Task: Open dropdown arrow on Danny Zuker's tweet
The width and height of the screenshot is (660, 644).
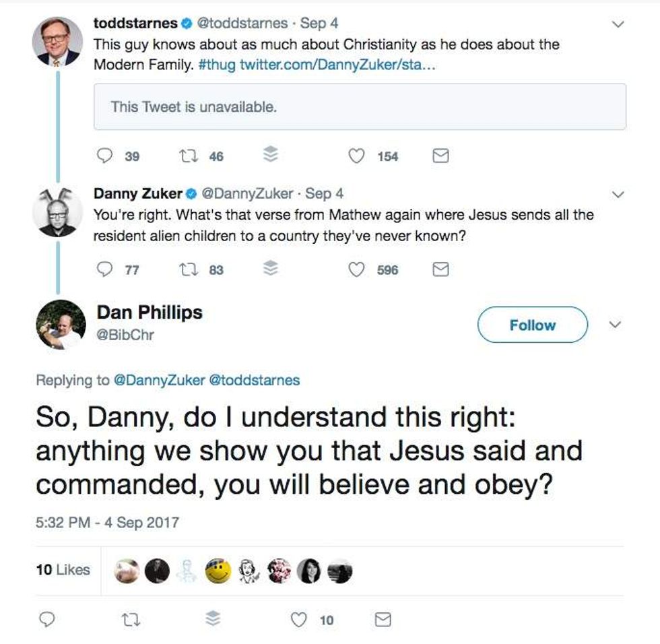Action: coord(618,195)
